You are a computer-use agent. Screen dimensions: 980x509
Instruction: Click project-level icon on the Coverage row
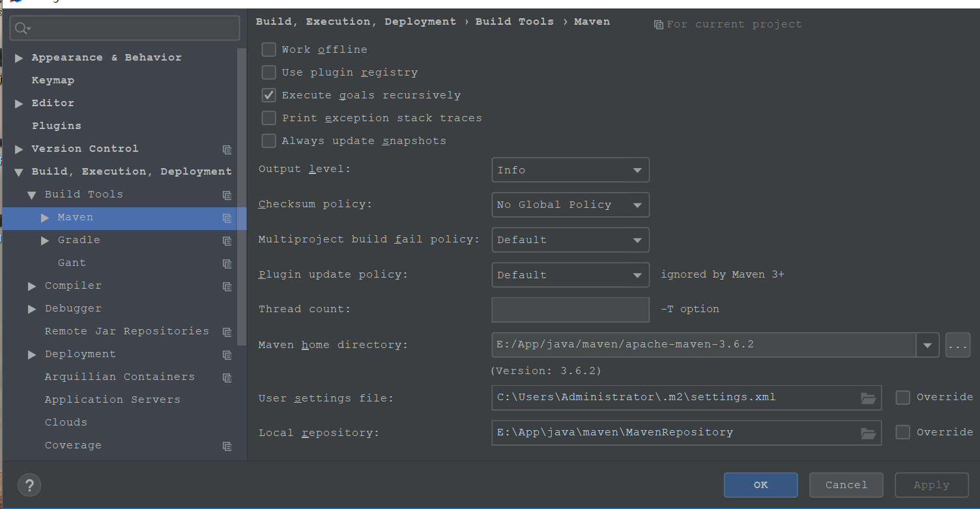pyautogui.click(x=227, y=446)
